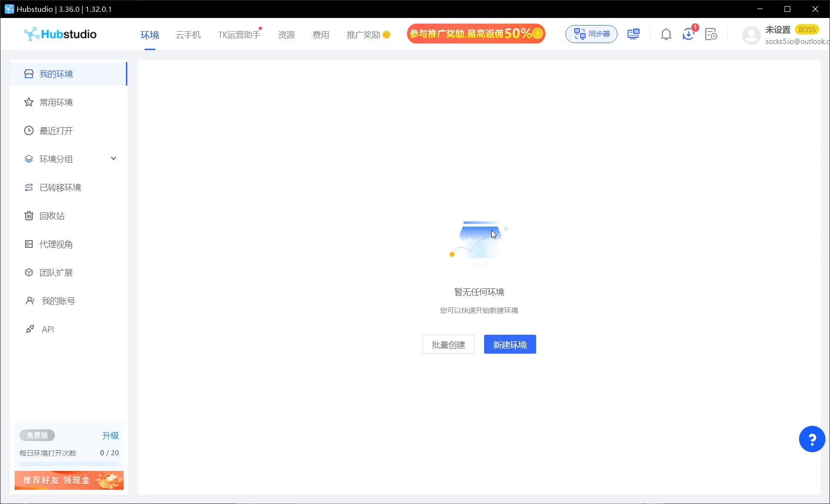The width and height of the screenshot is (830, 504).
Task: Open the 推荐好友 领现金 banner
Action: point(69,480)
